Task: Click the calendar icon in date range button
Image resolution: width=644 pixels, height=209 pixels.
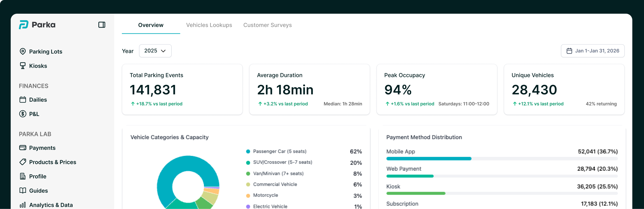Action: (x=569, y=51)
